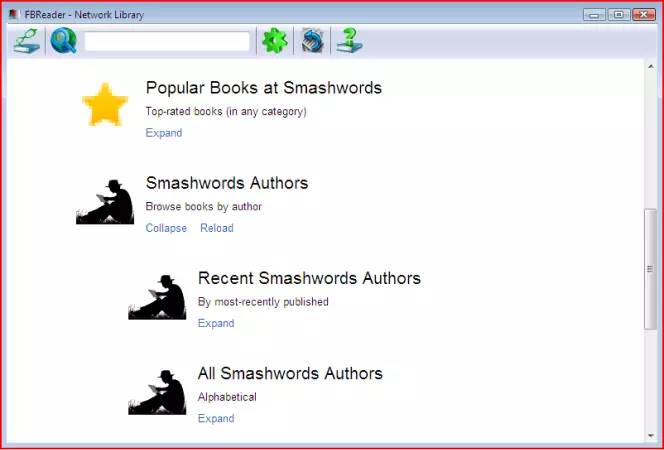
Task: Click the 'By most-recently published' description
Action: pyautogui.click(x=263, y=302)
